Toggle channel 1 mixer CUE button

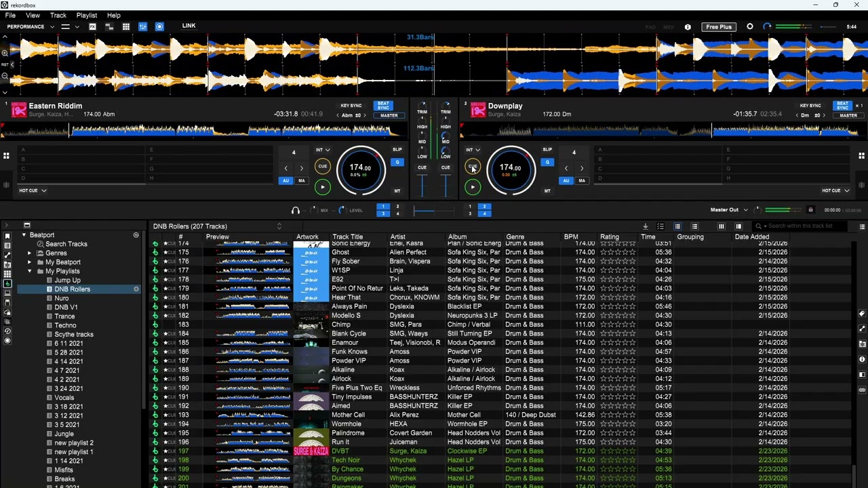point(422,167)
